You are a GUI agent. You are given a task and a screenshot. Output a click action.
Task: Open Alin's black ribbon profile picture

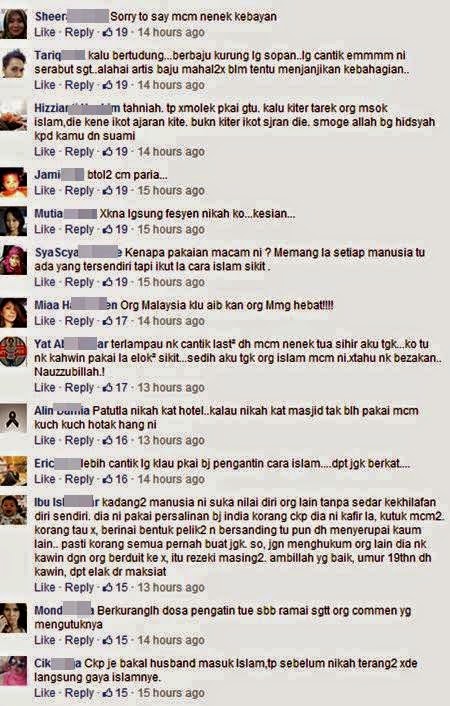pyautogui.click(x=14, y=418)
